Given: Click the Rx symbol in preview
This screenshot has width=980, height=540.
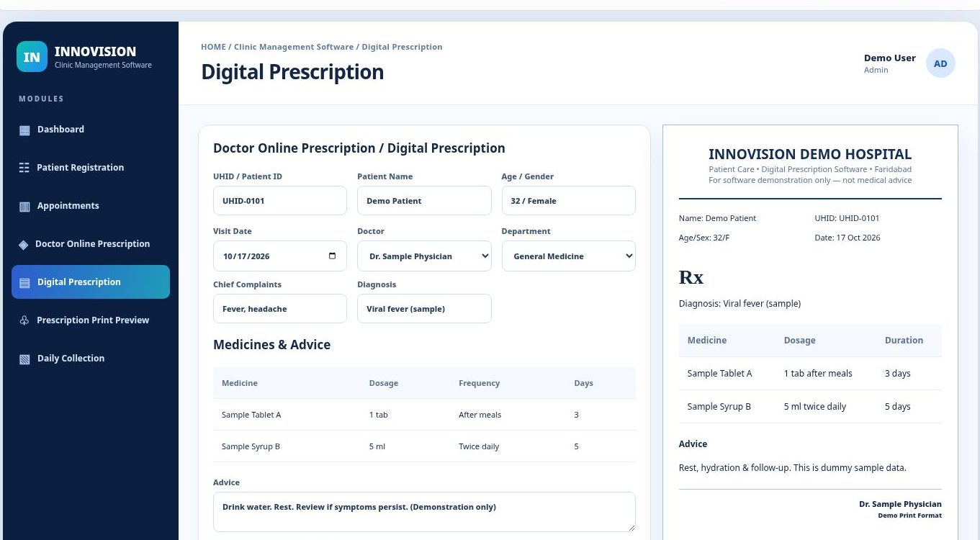Looking at the screenshot, I should point(691,277).
